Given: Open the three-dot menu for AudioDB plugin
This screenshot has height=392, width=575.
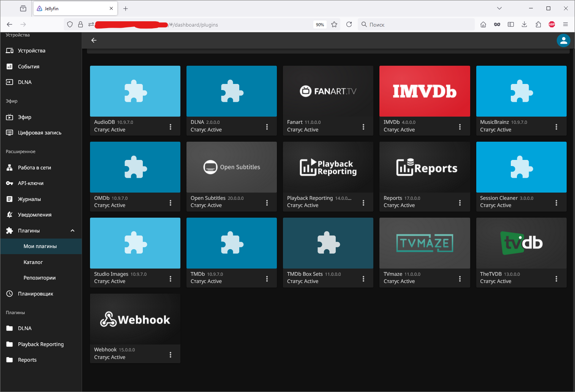Looking at the screenshot, I should point(171,127).
